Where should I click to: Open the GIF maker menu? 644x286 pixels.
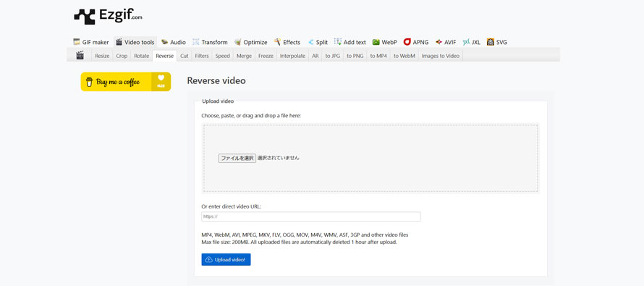[90, 42]
